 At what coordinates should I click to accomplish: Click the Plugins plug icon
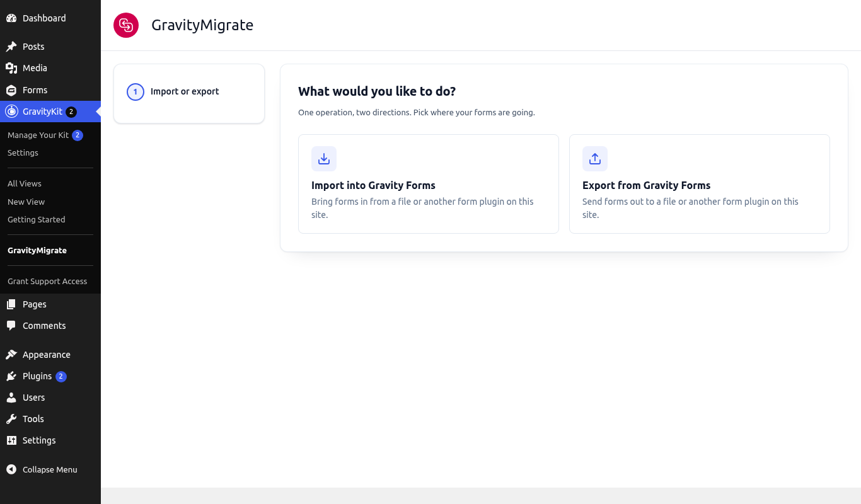[11, 376]
